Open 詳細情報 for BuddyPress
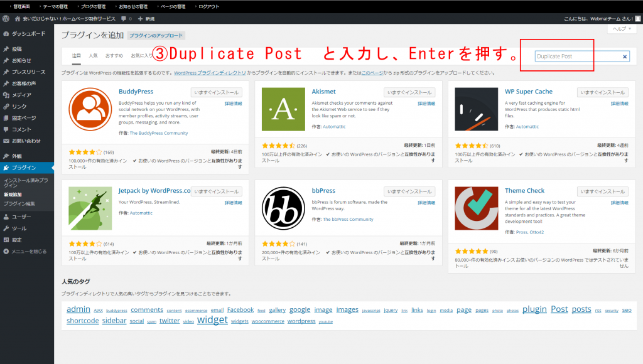Screen dimensions: 643x364 [234, 104]
